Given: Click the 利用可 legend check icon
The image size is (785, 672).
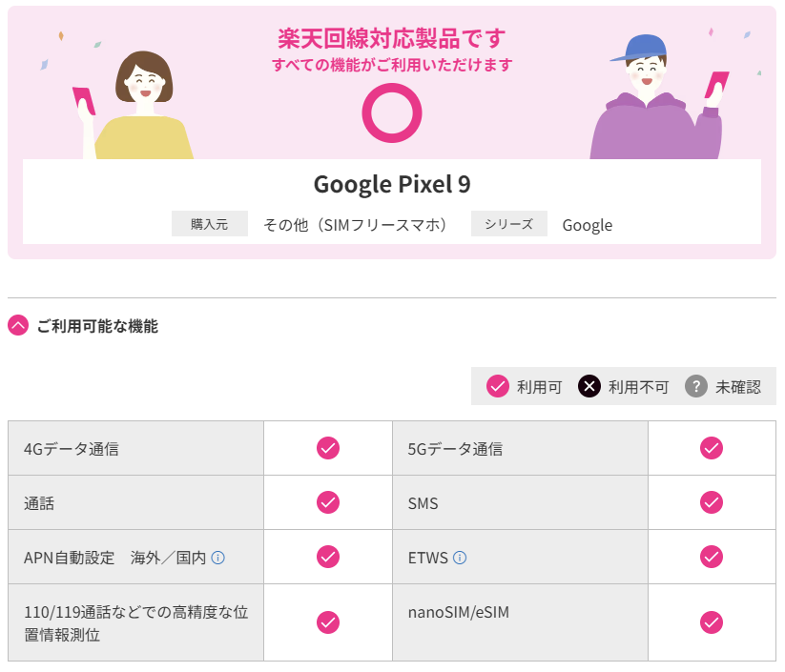Looking at the screenshot, I should click(498, 386).
